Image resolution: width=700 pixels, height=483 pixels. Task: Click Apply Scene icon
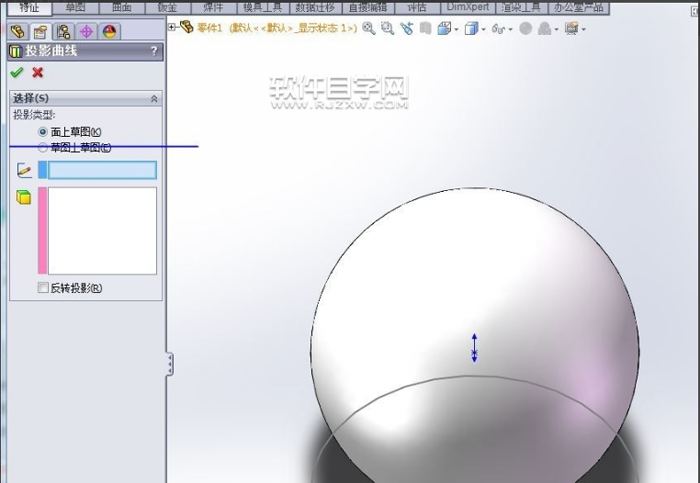545,29
